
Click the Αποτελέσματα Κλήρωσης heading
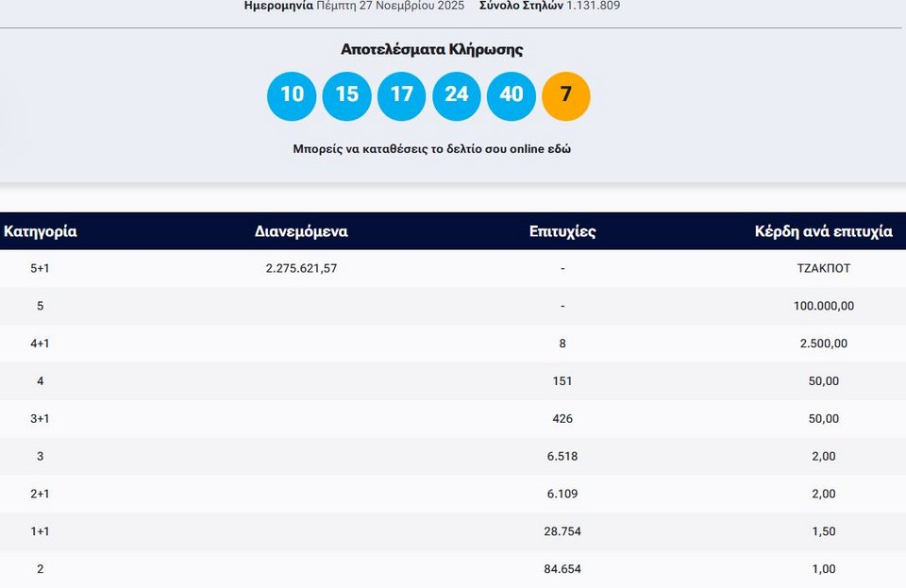click(431, 49)
